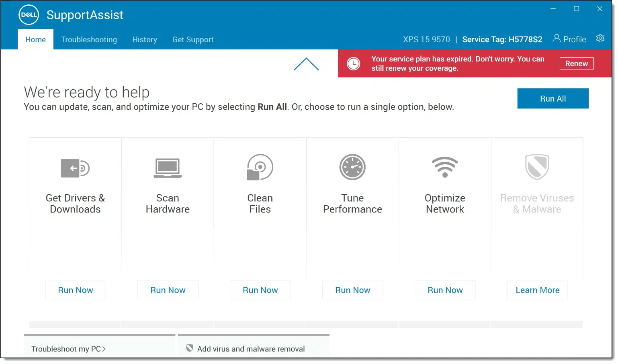The width and height of the screenshot is (618, 364).
Task: Click the Service Tag: H5778S2 text
Action: click(x=502, y=39)
